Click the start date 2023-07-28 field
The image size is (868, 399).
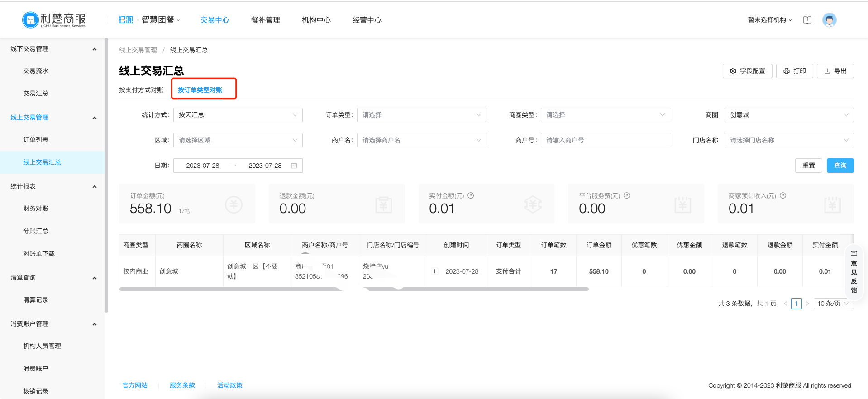pos(202,166)
